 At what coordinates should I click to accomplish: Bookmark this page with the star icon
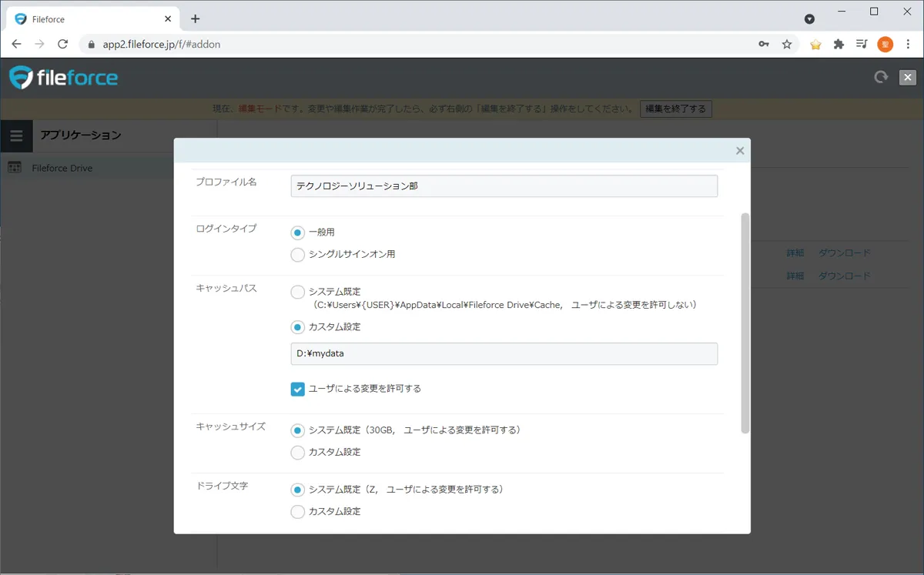787,45
